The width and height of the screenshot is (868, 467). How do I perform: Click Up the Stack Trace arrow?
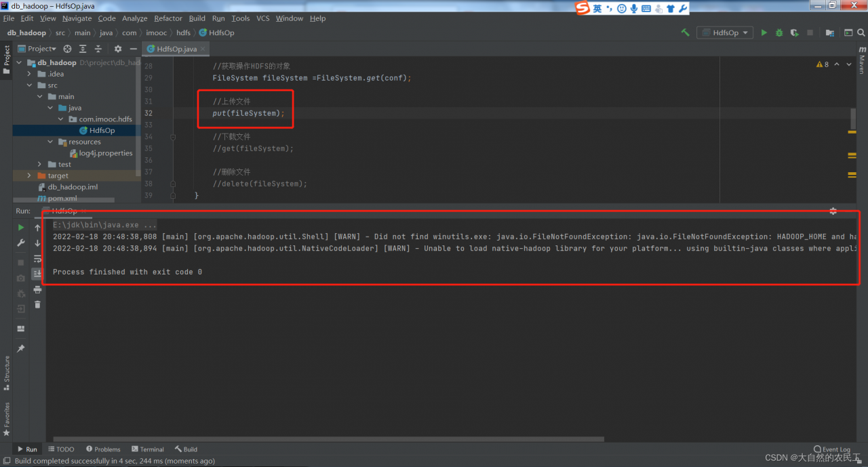37,228
